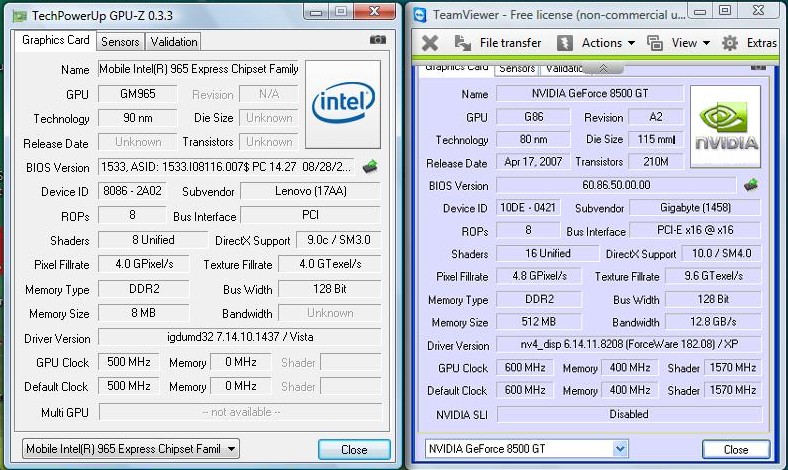Click the Name field showing NVIDIA GeForce 8500 GT
The height and width of the screenshot is (470, 788).
tap(589, 93)
